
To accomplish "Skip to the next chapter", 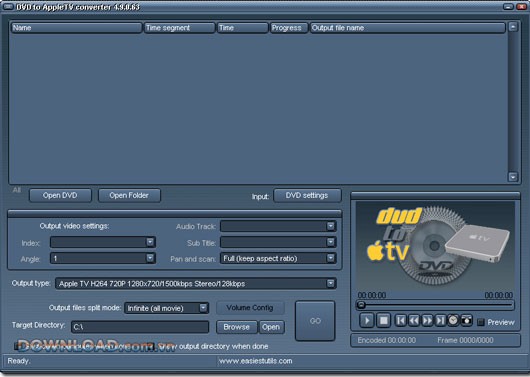I will click(x=440, y=320).
